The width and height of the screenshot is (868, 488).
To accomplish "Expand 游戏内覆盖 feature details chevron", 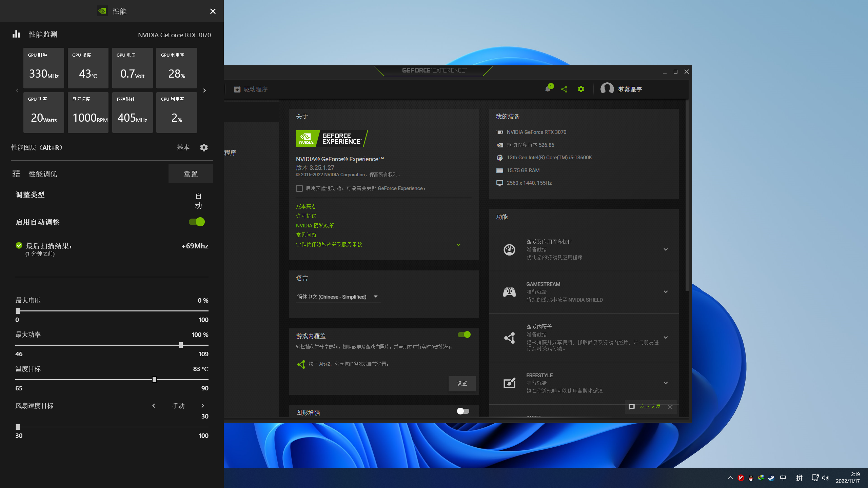I will click(666, 338).
